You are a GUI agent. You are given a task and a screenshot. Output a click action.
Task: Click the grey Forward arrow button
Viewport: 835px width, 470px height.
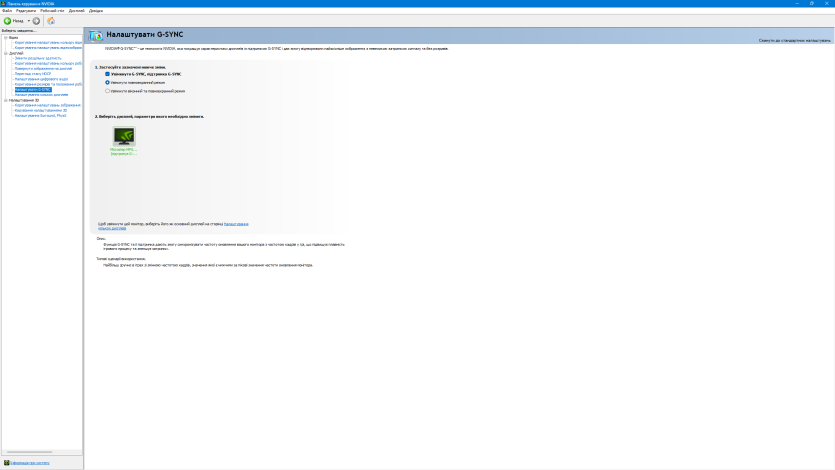(x=36, y=21)
